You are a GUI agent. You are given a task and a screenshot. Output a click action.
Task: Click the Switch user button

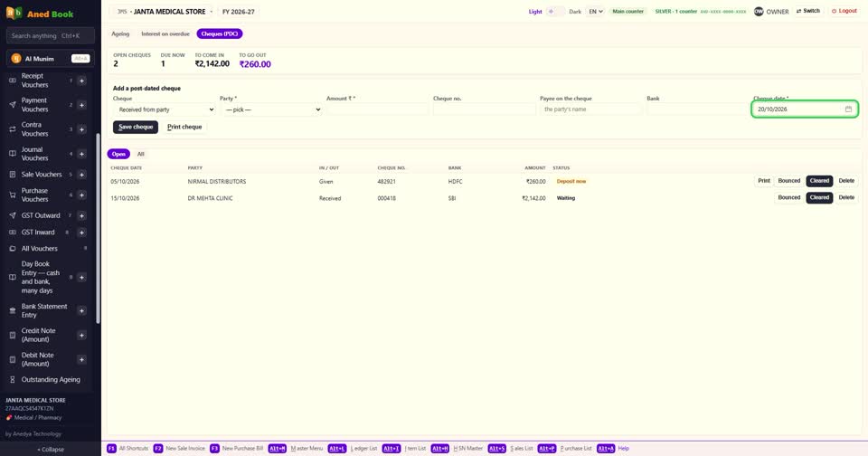[x=808, y=11]
